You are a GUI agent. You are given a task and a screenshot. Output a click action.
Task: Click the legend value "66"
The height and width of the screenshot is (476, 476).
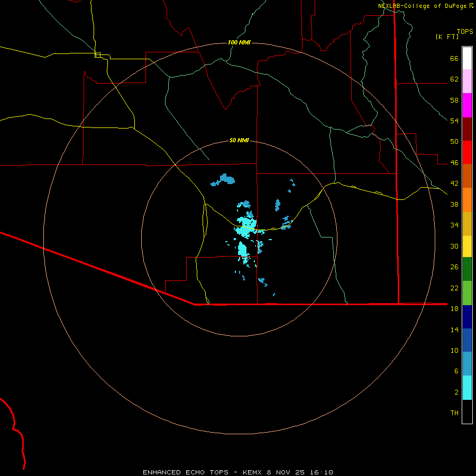[x=454, y=58]
